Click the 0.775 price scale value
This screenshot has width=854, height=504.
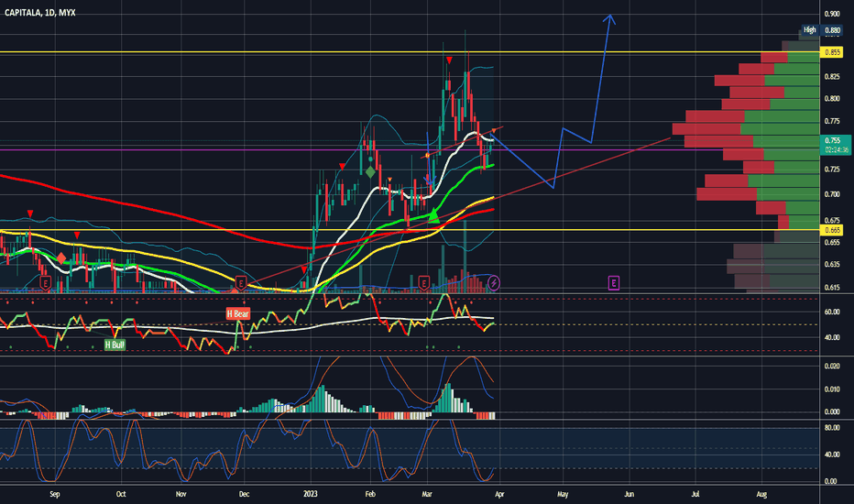[832, 121]
